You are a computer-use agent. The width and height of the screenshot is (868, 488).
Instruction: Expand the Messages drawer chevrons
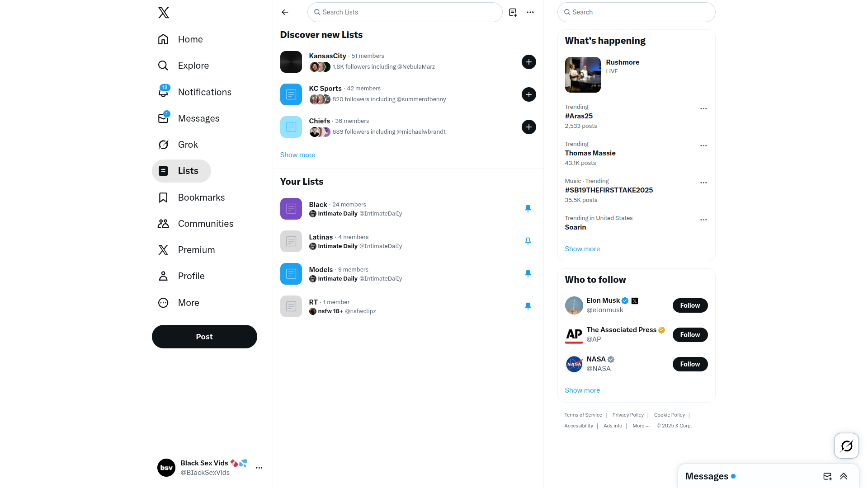coord(844,476)
